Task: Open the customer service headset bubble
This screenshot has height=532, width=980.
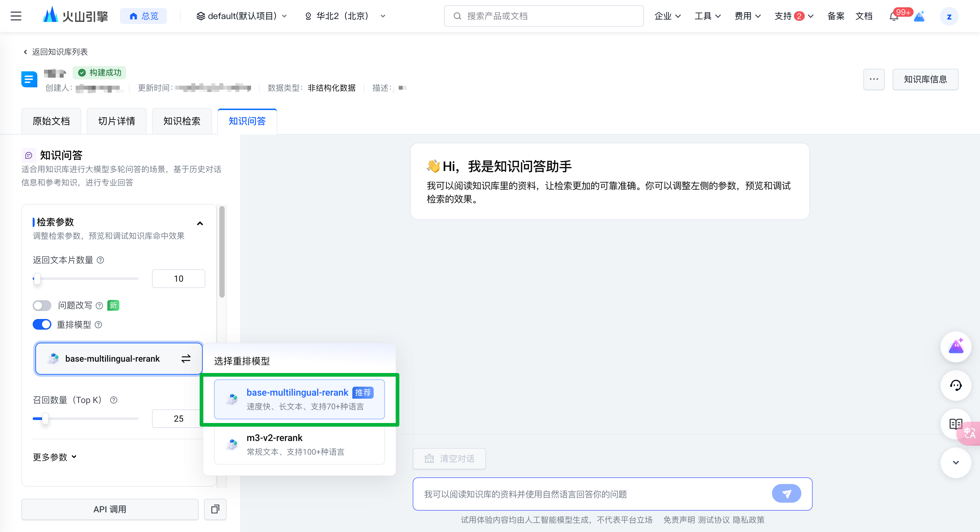Action: pyautogui.click(x=956, y=385)
